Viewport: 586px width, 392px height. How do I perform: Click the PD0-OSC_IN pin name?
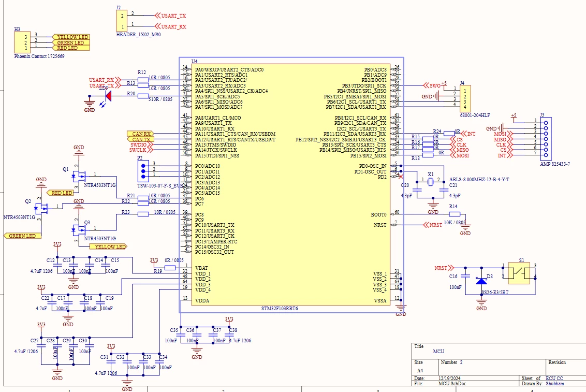tap(373, 166)
